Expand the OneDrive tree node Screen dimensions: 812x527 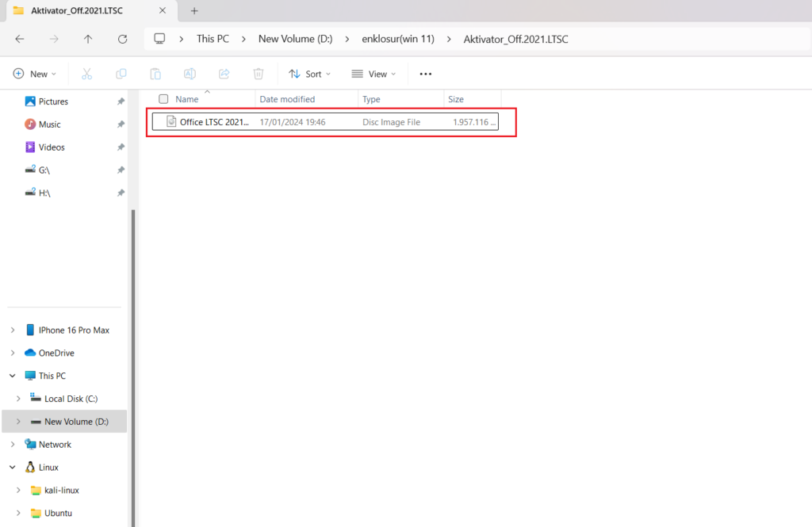[13, 353]
